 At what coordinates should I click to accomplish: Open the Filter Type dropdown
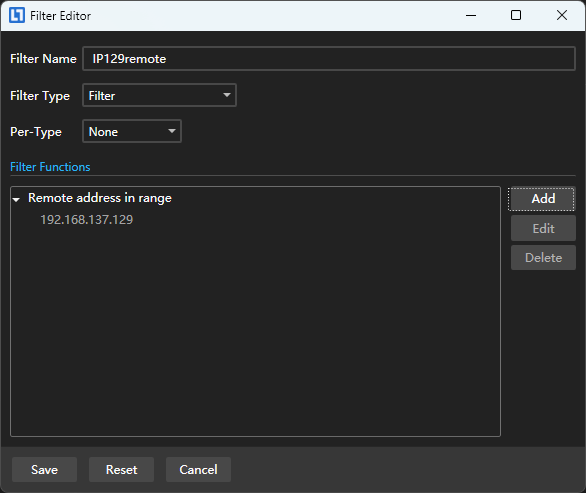click(x=159, y=95)
